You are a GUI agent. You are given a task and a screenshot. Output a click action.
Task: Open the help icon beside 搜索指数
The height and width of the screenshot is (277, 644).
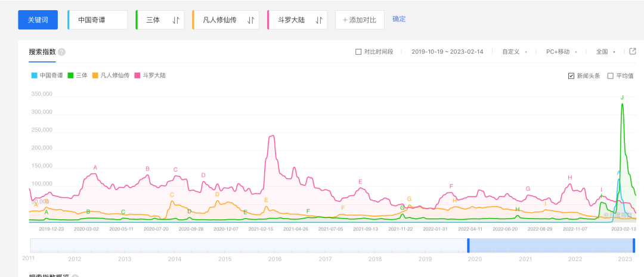pyautogui.click(x=62, y=52)
